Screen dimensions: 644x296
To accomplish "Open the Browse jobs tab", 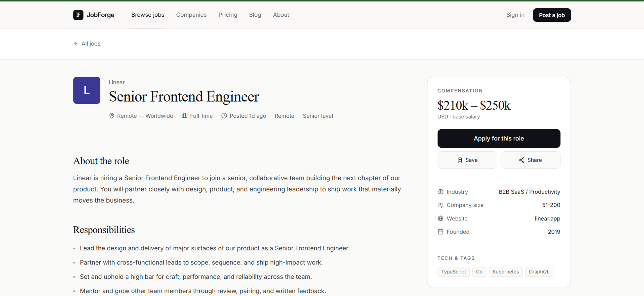I will point(148,15).
